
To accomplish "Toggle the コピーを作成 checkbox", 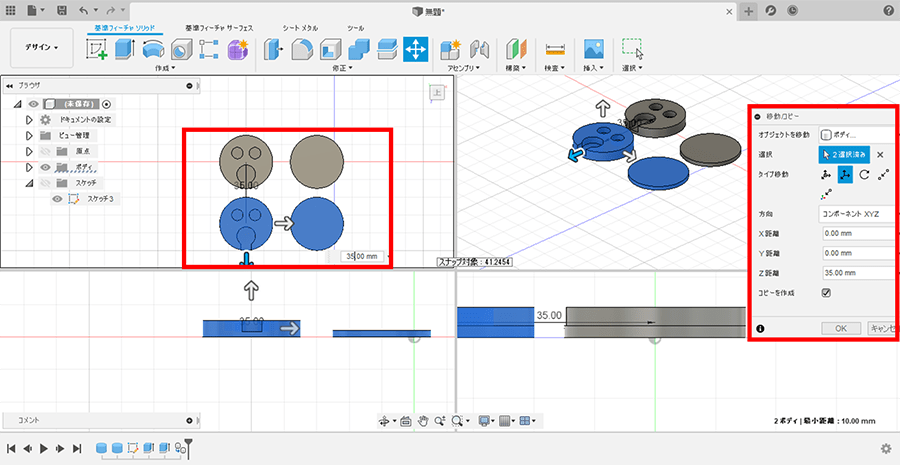I will [826, 293].
